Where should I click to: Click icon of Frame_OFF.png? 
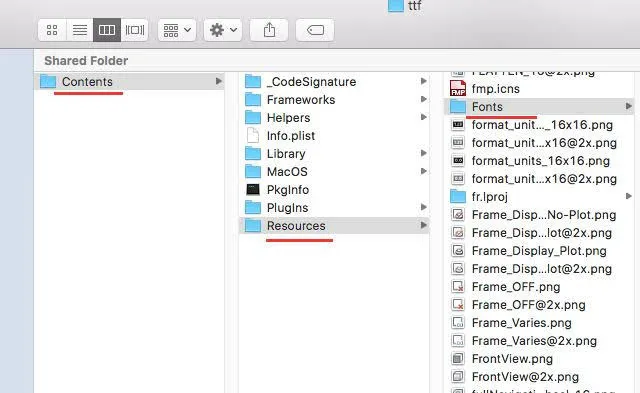pos(458,286)
